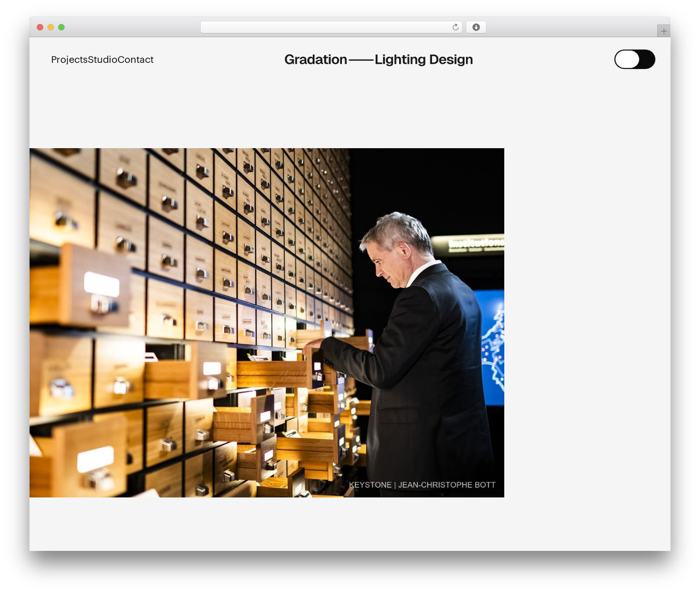Open the Projects navigation link
700x593 pixels.
pyautogui.click(x=69, y=60)
